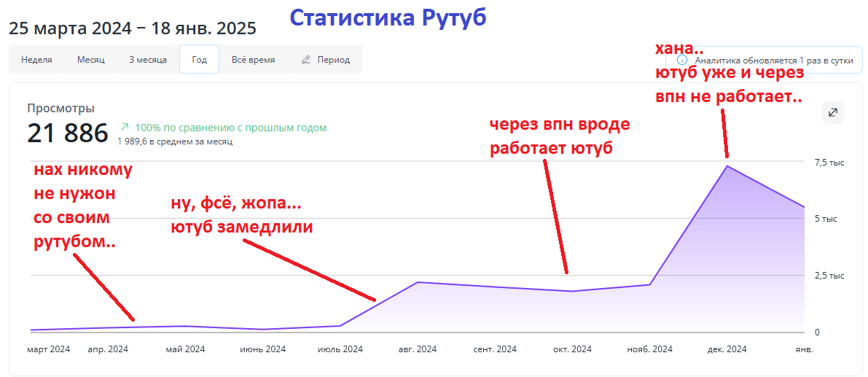The height and width of the screenshot is (377, 868).
Task: Select the Неделя period tab
Action: (x=36, y=60)
